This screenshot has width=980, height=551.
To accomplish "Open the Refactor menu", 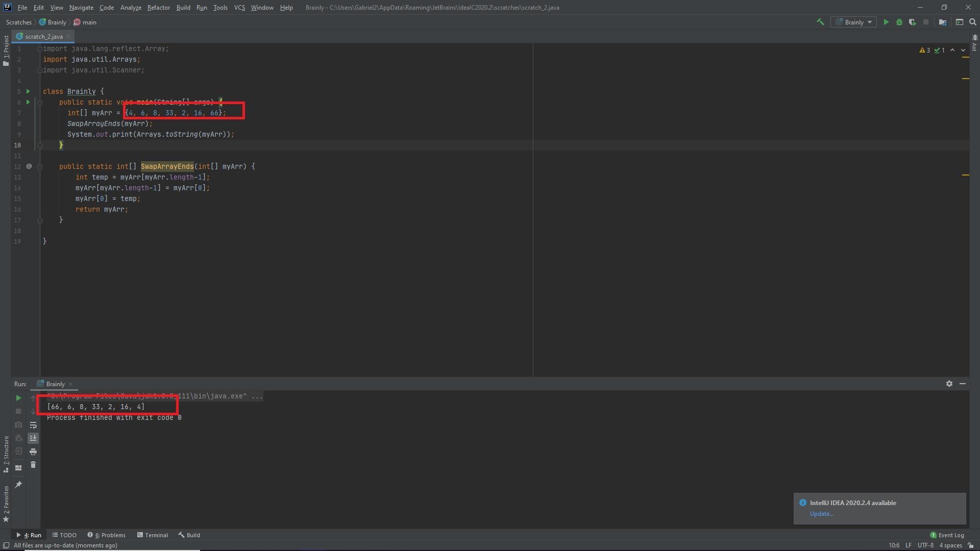I will click(x=158, y=8).
